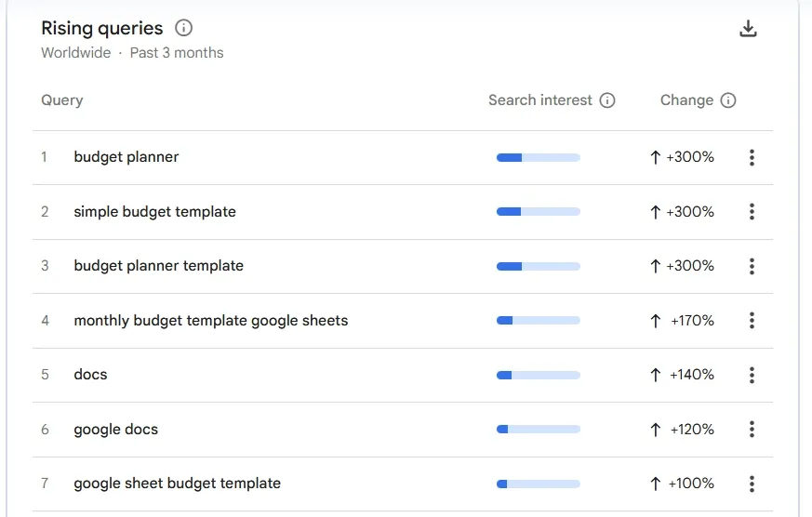Show Search interest info tooltip icon
Screen dimensions: 812x517
607,99
